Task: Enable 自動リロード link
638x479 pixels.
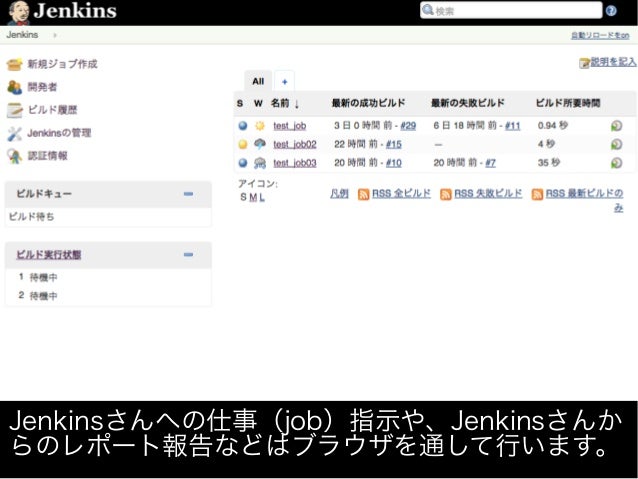Action: click(600, 36)
